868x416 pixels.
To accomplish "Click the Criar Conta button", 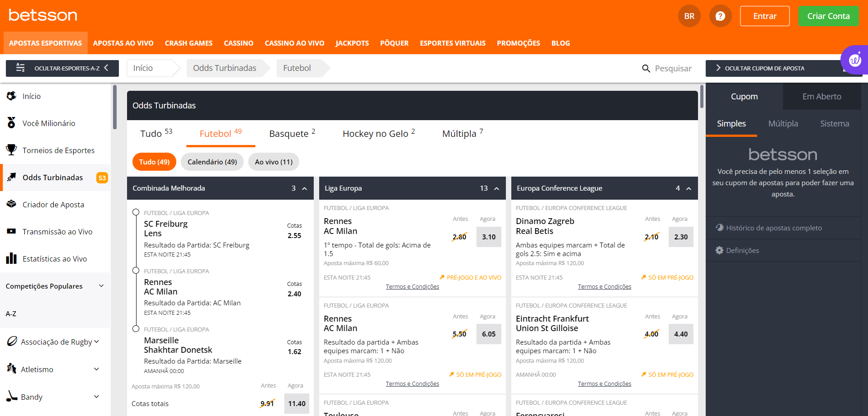I will (x=828, y=16).
